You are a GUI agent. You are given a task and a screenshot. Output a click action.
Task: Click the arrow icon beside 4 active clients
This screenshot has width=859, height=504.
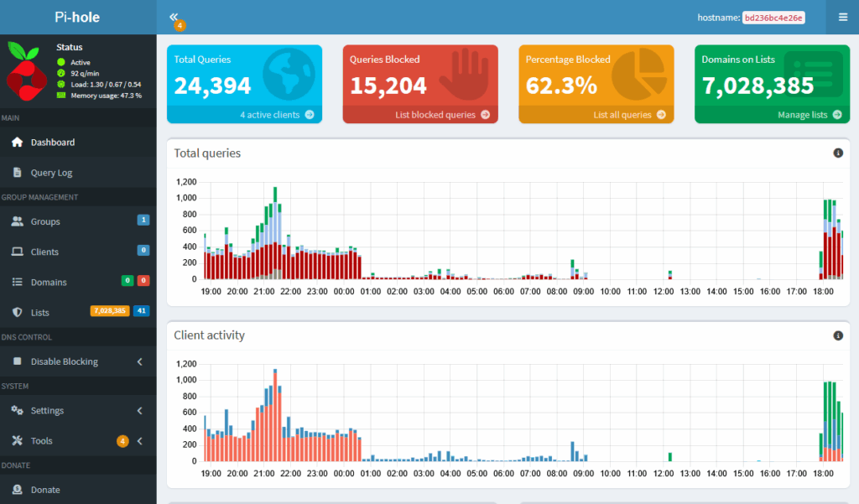coord(310,115)
